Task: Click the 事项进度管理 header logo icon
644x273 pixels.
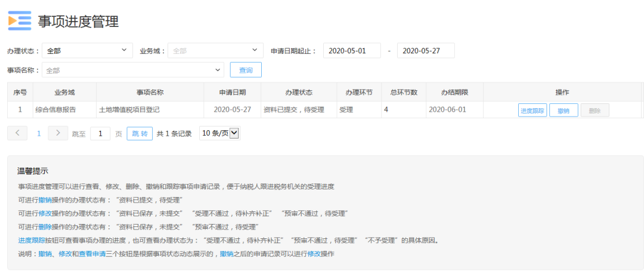Action: click(19, 21)
